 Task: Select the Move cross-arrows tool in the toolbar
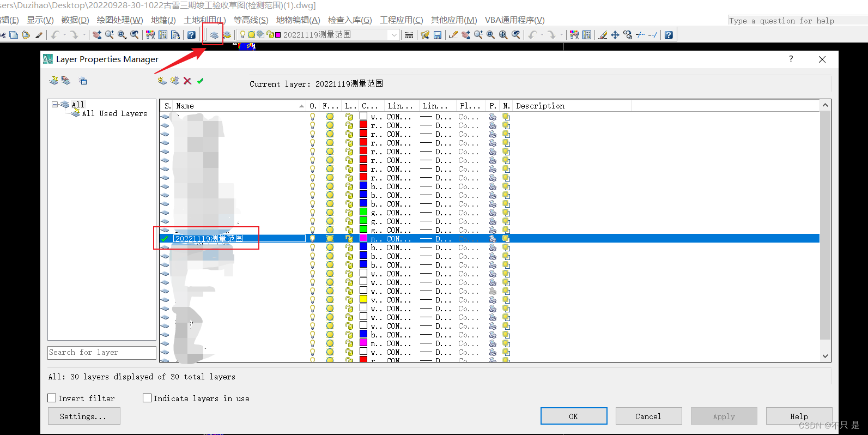point(615,35)
